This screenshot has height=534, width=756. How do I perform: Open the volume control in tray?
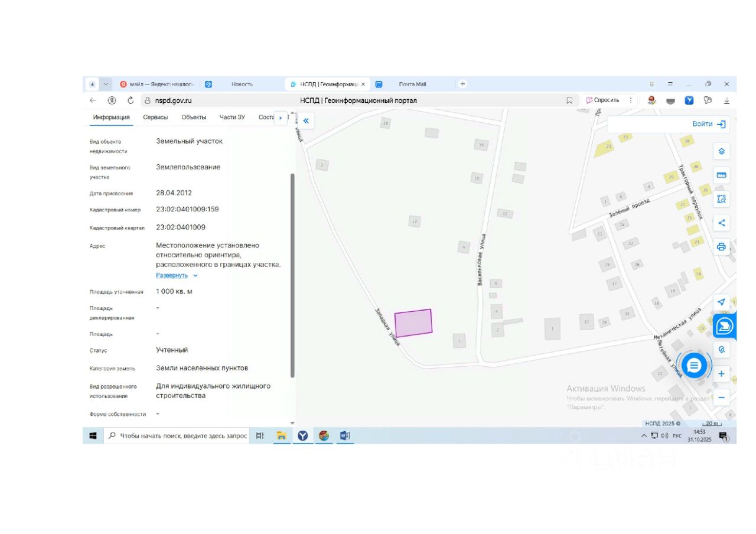click(664, 436)
